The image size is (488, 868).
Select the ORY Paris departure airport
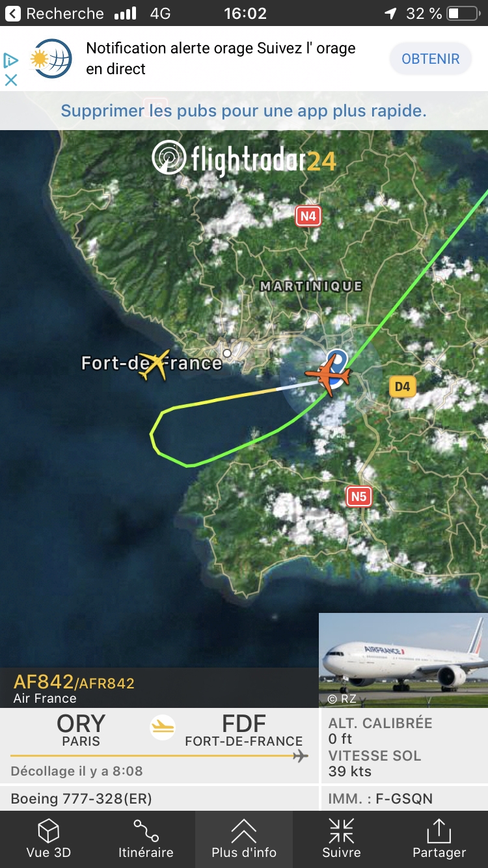click(81, 730)
